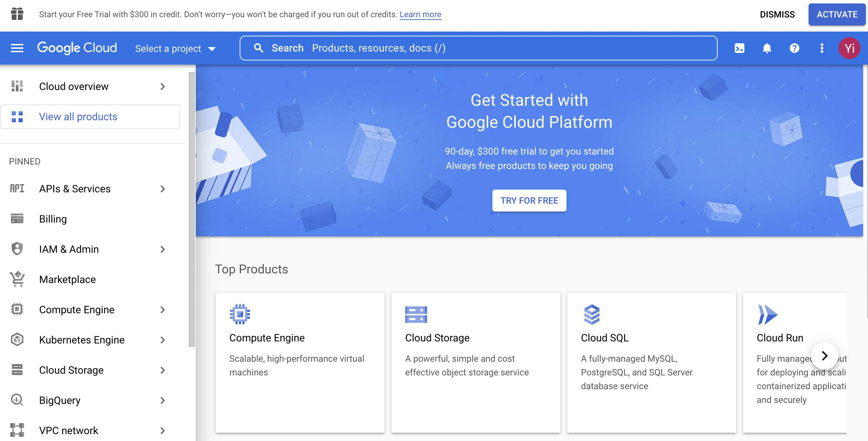Screen dimensions: 868x441
Task: Expand the Kubernetes Engine submenu chevron
Action: [163, 340]
